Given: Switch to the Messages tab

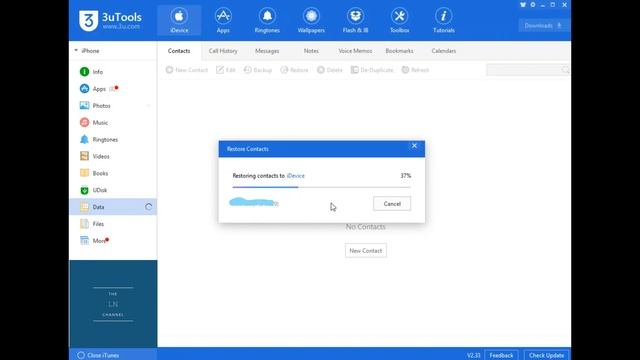Looking at the screenshot, I should [267, 51].
